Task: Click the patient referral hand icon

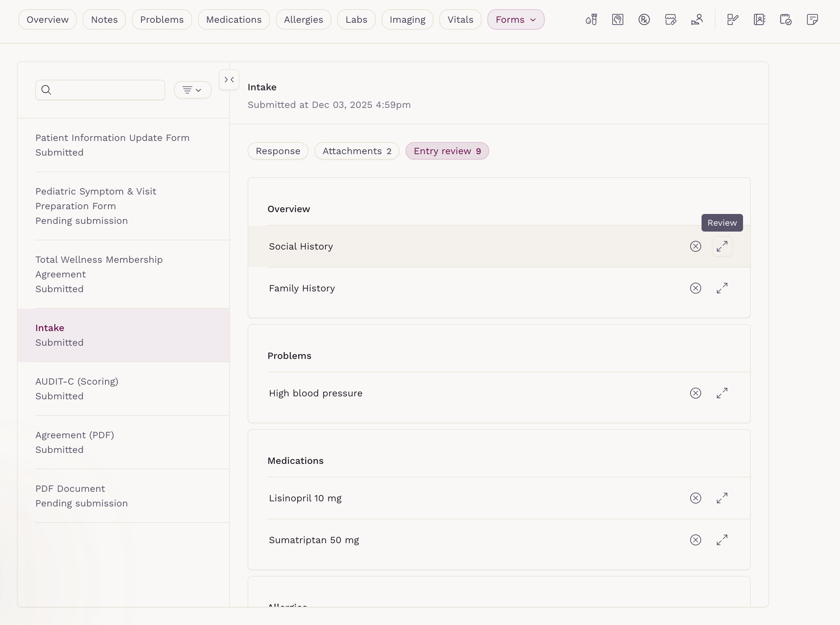Action: pos(697,19)
